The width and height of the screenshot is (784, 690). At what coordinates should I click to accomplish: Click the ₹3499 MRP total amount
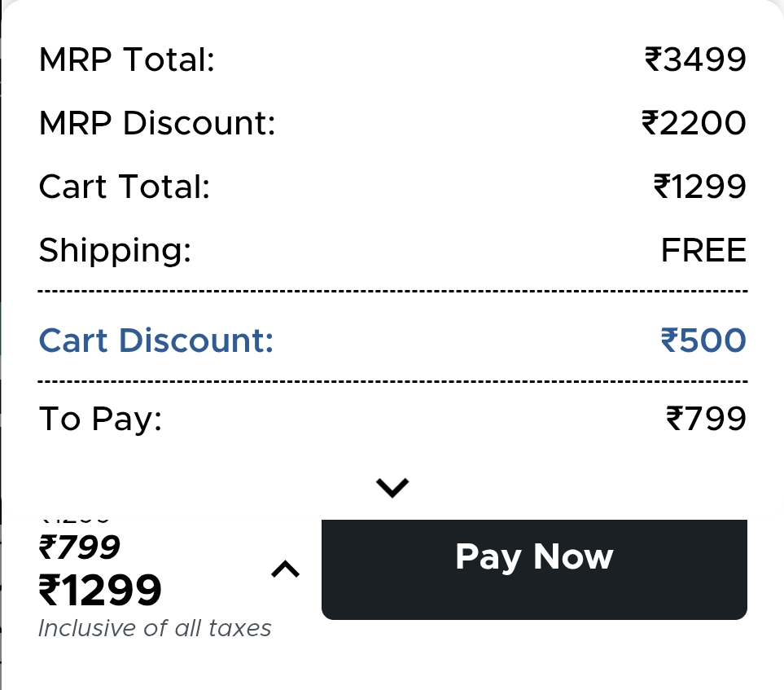pyautogui.click(x=695, y=60)
